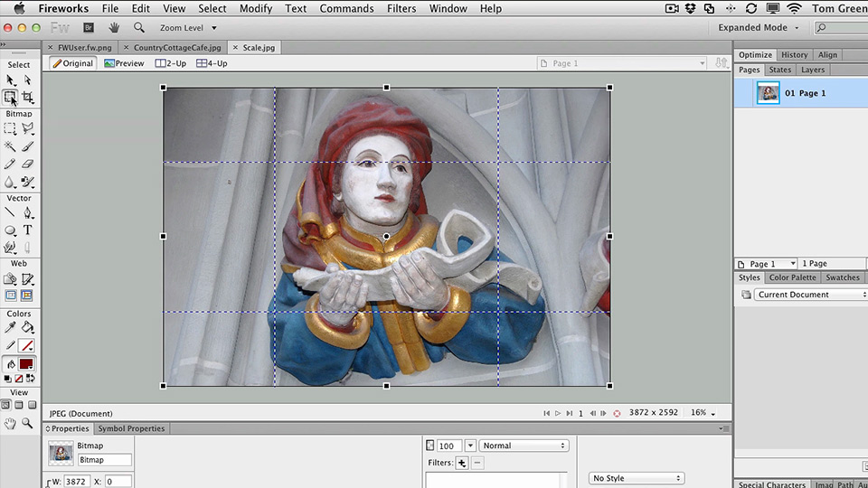This screenshot has height=488, width=868.
Task: Swap stroke and fill colors
Action: point(31,379)
